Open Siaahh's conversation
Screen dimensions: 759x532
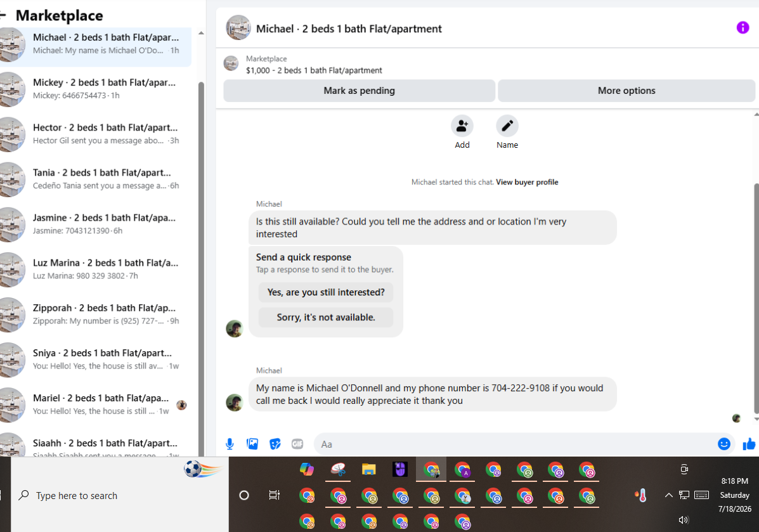[x=96, y=445]
